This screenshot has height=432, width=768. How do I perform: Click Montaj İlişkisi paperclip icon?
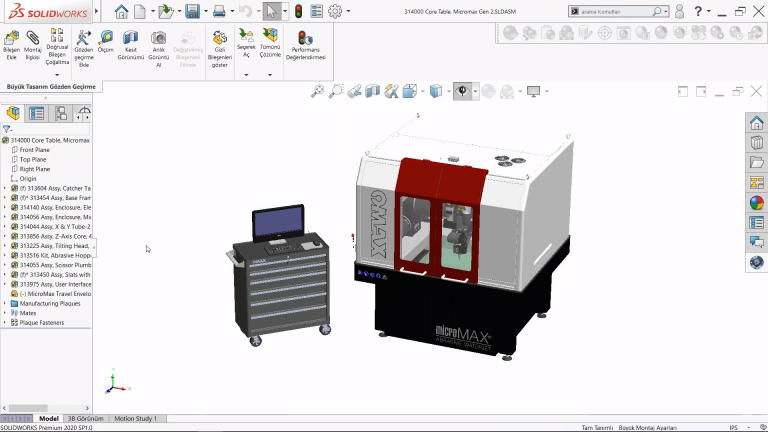[33, 38]
